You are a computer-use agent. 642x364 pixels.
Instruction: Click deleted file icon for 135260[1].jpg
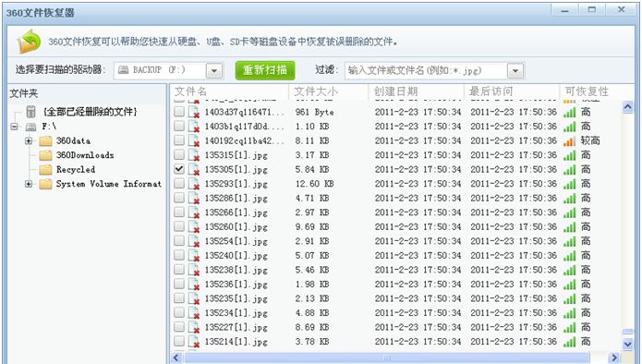click(194, 227)
